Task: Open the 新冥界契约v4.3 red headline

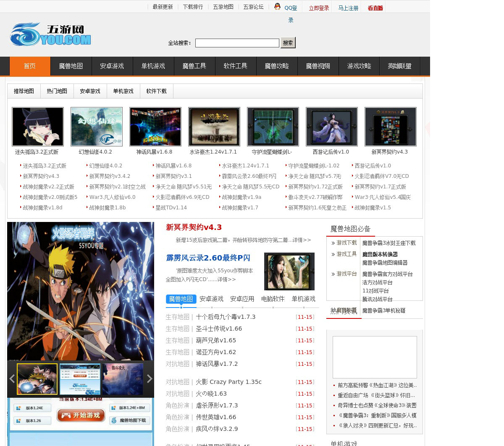Action: tap(194, 227)
